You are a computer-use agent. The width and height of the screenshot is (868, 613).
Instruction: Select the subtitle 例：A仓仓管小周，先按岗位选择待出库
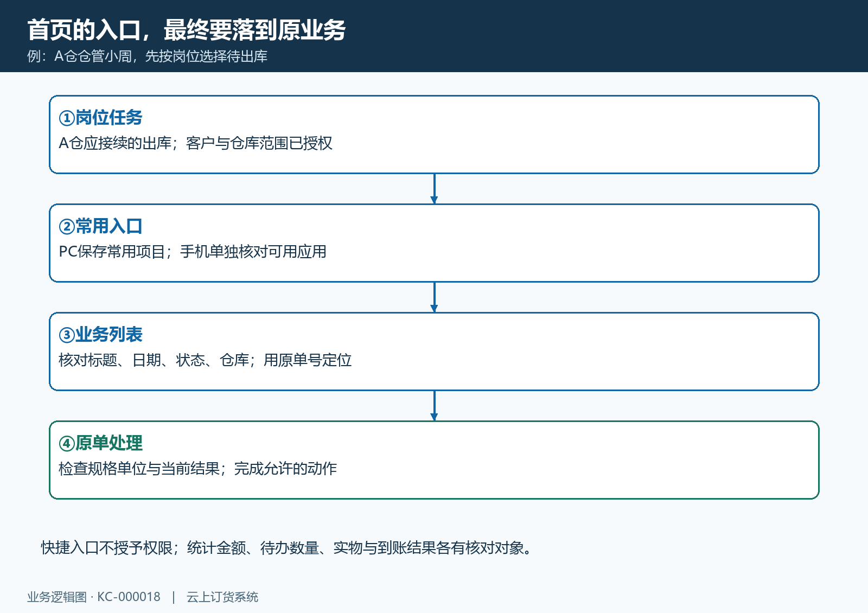pyautogui.click(x=147, y=56)
